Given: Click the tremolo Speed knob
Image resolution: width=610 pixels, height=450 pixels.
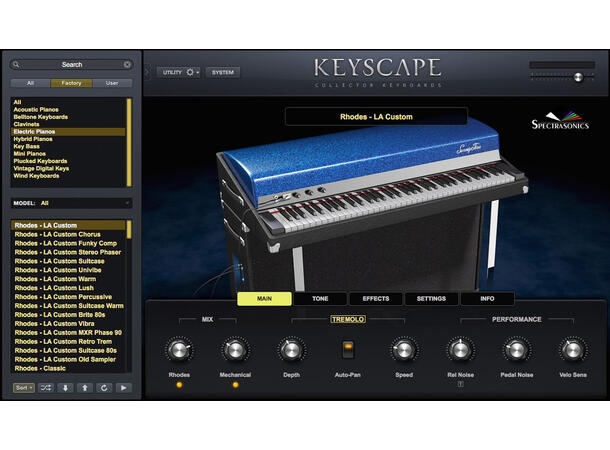Looking at the screenshot, I should [404, 350].
